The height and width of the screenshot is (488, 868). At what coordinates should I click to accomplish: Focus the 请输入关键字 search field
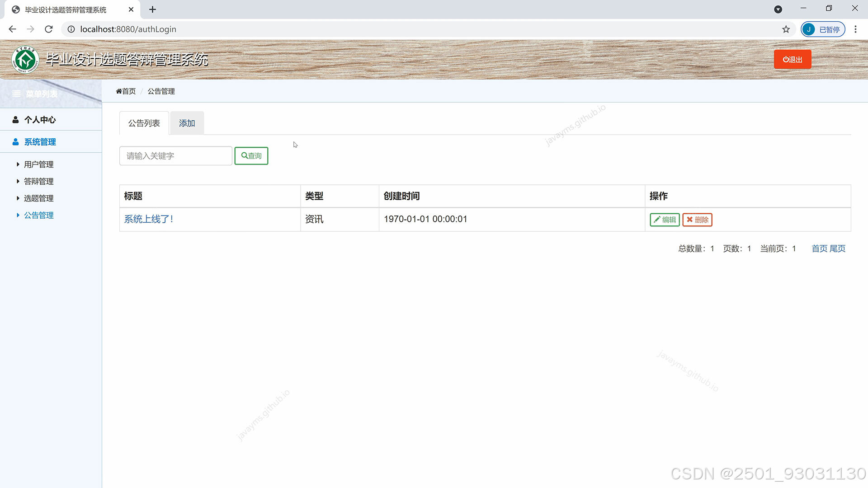[x=176, y=156]
